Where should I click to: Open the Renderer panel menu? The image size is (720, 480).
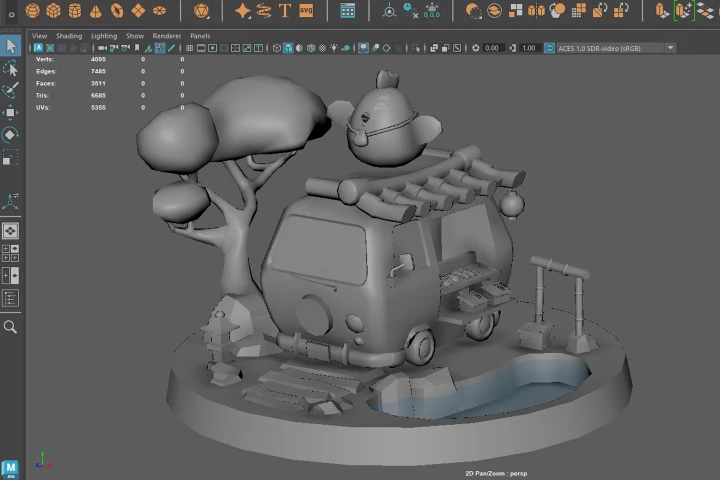click(x=167, y=36)
